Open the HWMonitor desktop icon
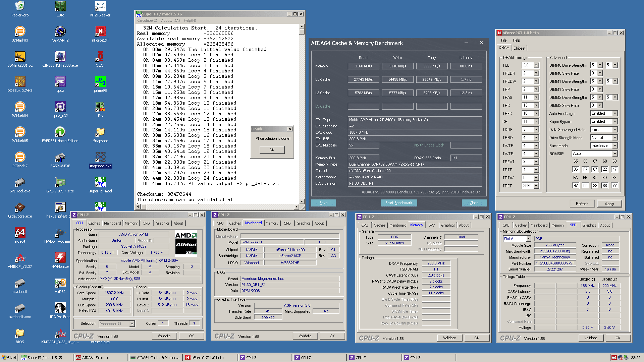Screen dimensions: 644x362 [60, 258]
